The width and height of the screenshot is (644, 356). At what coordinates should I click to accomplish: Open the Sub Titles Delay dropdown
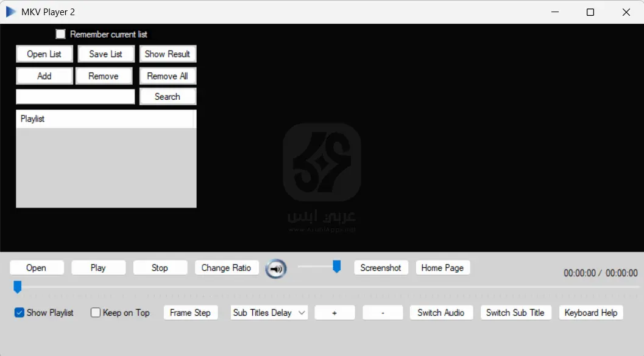click(268, 312)
